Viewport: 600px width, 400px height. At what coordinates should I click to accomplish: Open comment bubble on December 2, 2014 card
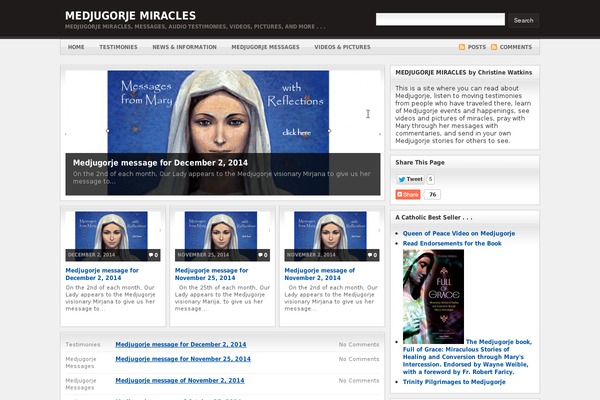point(153,255)
